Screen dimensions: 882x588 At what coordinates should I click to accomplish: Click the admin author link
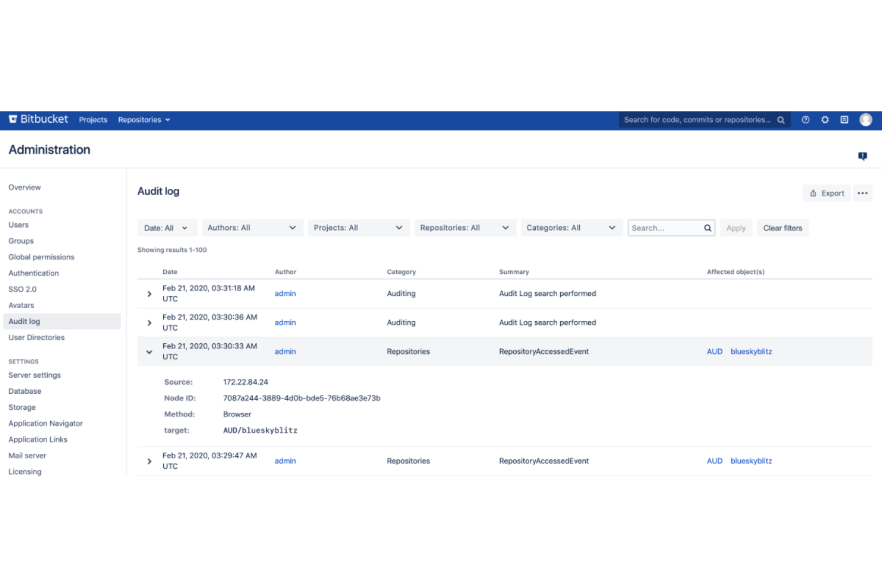[285, 293]
